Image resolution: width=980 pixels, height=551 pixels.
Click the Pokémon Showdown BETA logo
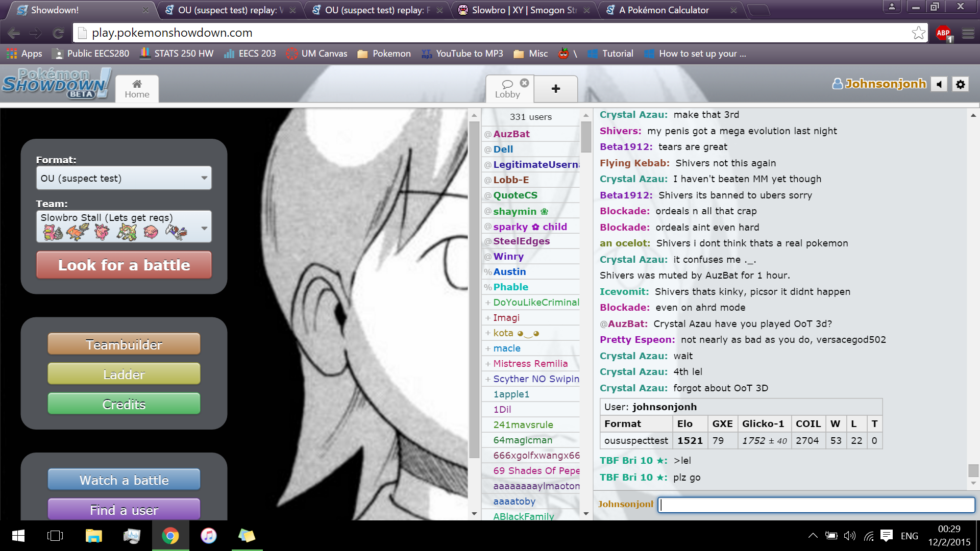[56, 84]
